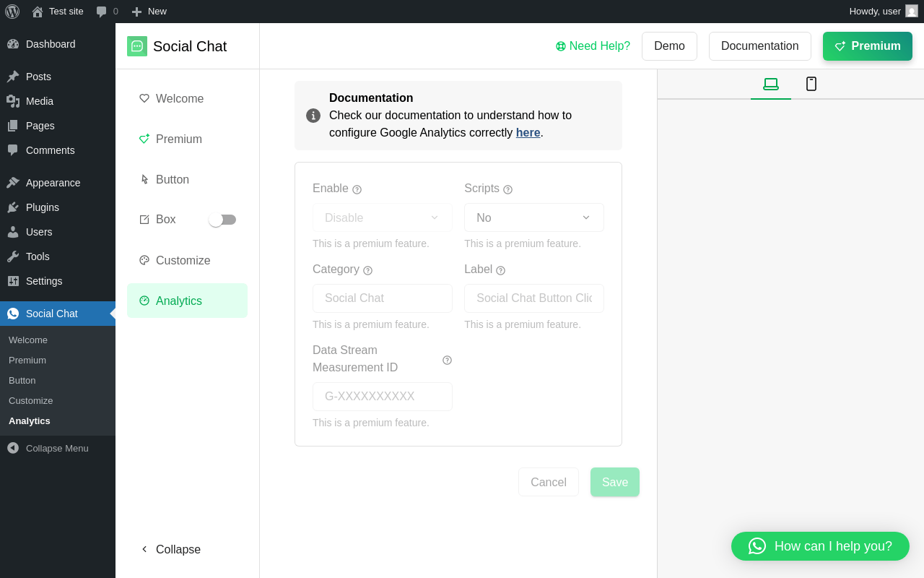The height and width of the screenshot is (578, 924).
Task: Open the Customize tab in Social Chat
Action: pos(183,261)
